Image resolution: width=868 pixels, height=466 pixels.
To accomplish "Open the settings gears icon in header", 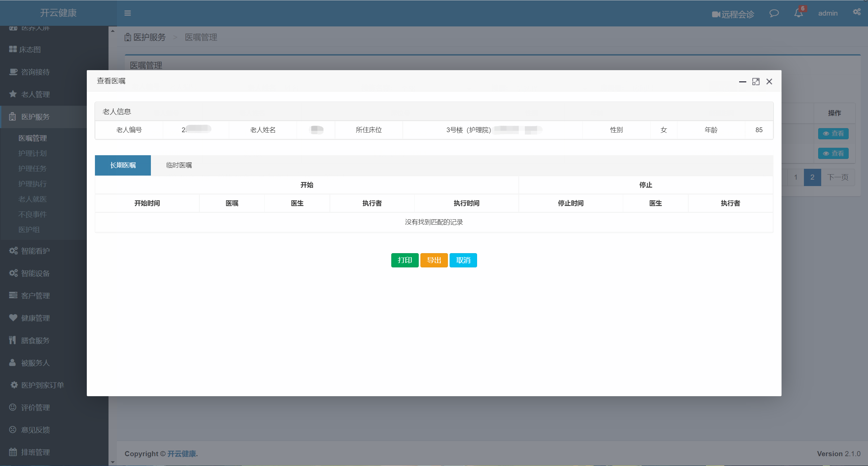I will (857, 12).
